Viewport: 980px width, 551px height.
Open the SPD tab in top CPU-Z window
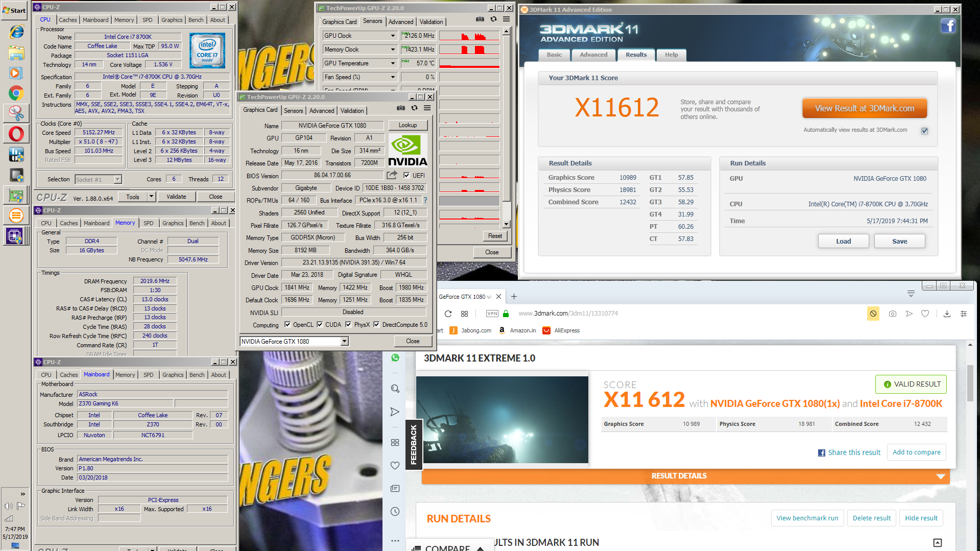click(148, 20)
